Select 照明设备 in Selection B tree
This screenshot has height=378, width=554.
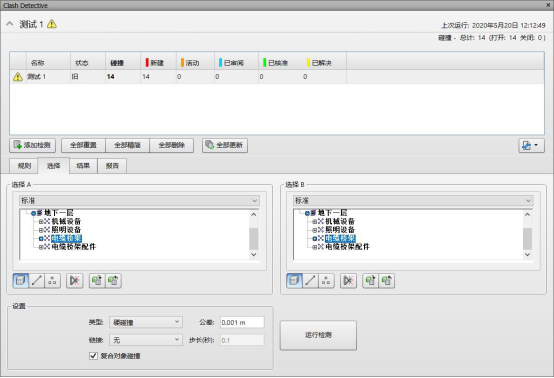340,230
